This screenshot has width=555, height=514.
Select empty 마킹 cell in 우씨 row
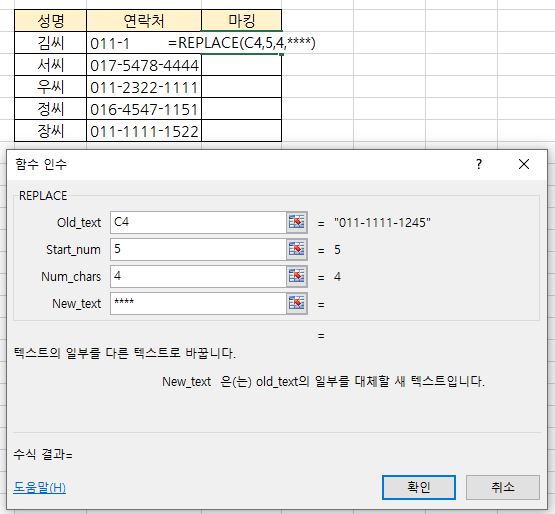[241, 87]
